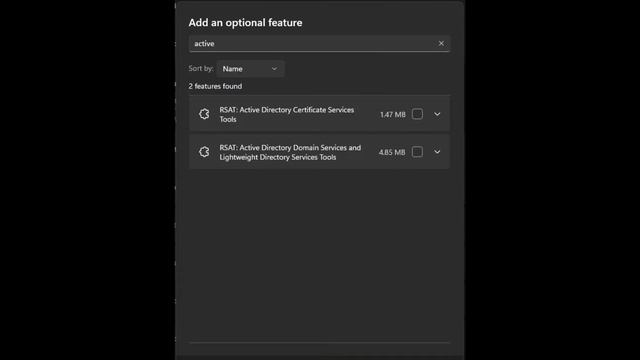Expand Active Directory Certificate Services Tools details

[437, 114]
